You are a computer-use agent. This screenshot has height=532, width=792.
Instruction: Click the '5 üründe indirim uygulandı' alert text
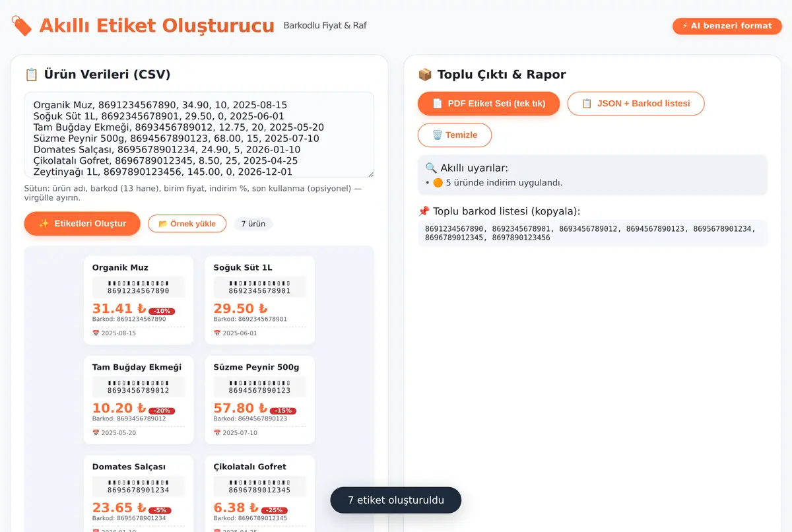tap(504, 183)
